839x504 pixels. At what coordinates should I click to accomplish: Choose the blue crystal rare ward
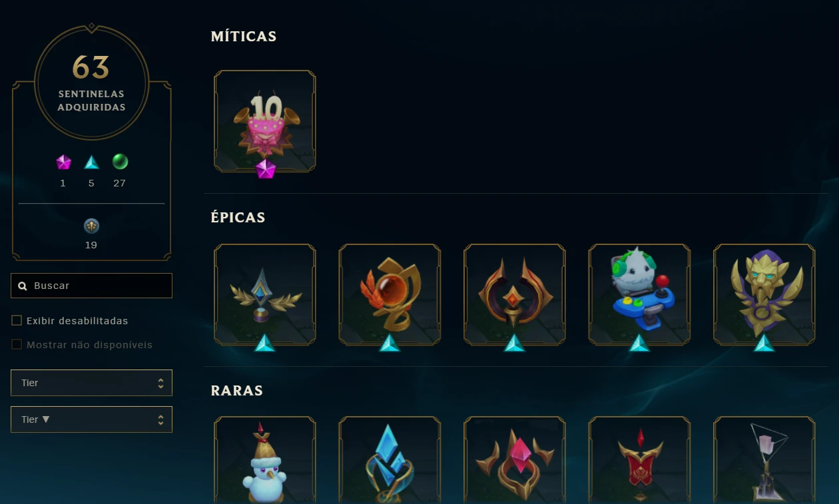[x=390, y=460]
